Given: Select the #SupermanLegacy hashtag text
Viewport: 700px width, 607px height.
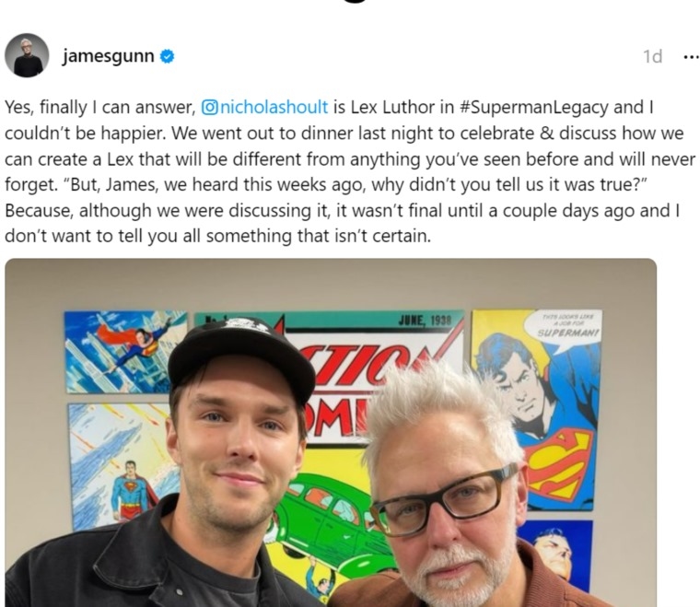Looking at the screenshot, I should point(533,108).
